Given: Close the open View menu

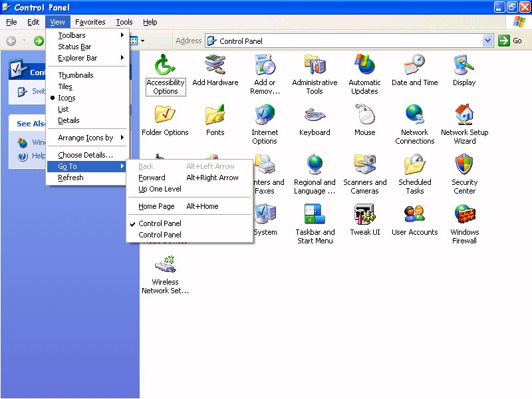Looking at the screenshot, I should (x=57, y=22).
